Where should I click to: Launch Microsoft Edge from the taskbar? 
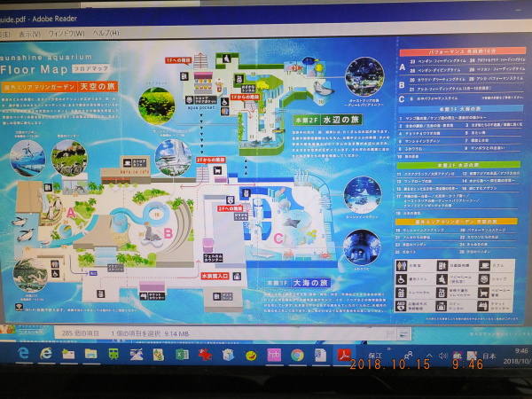pyautogui.click(x=23, y=354)
